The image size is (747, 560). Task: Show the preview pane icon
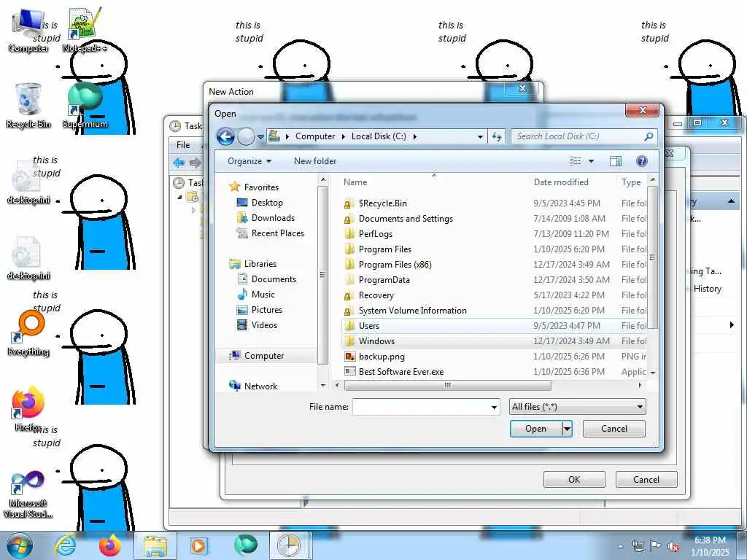click(616, 161)
